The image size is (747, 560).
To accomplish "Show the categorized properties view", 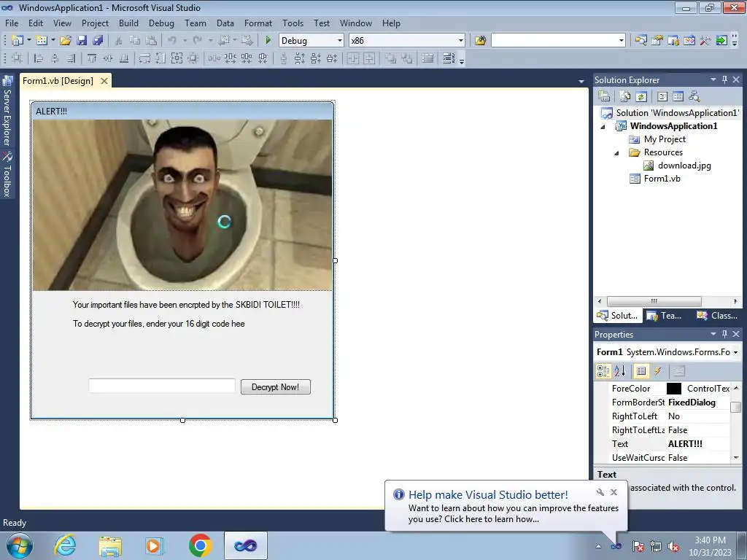I will click(603, 371).
